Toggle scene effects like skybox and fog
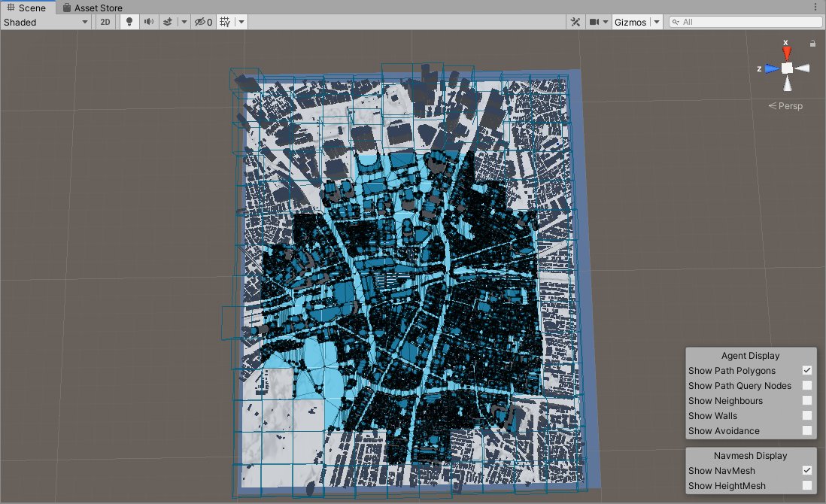 168,22
